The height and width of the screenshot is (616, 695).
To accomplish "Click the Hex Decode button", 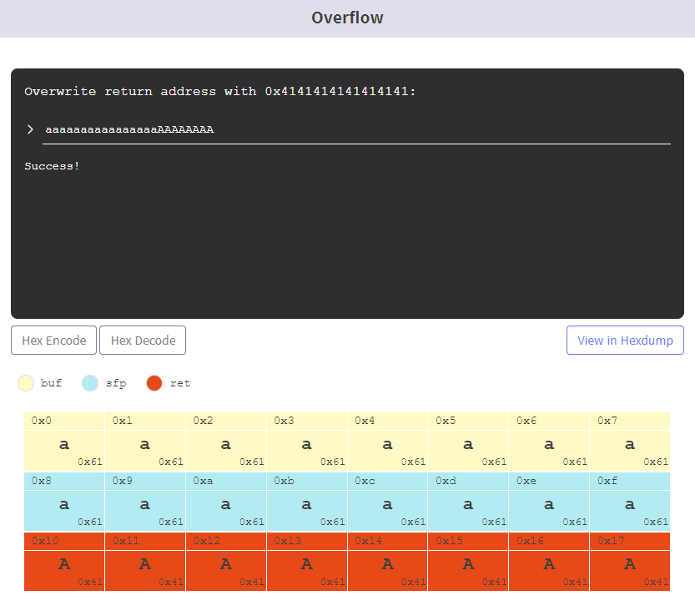I will pos(143,341).
